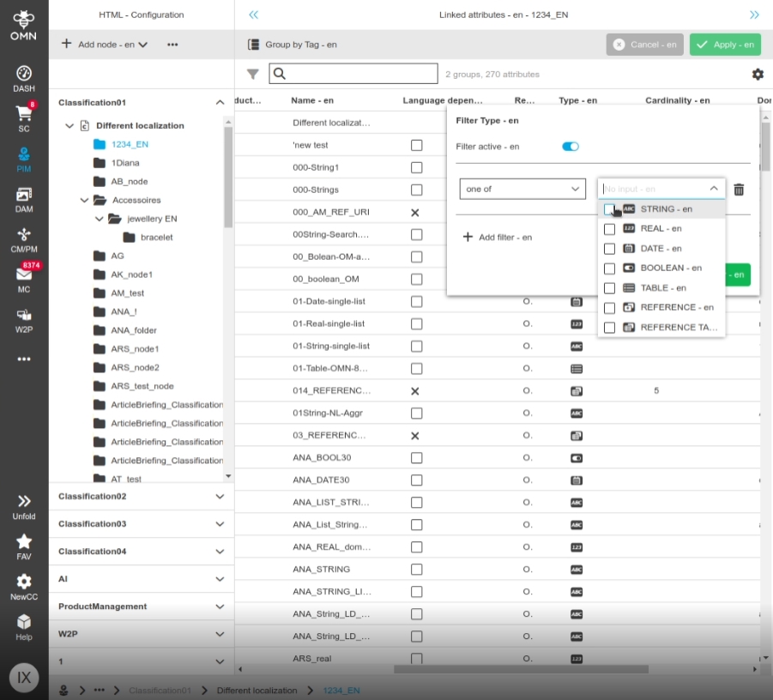Open the DASH dashboard in sidebar
773x700 pixels.
pos(24,79)
